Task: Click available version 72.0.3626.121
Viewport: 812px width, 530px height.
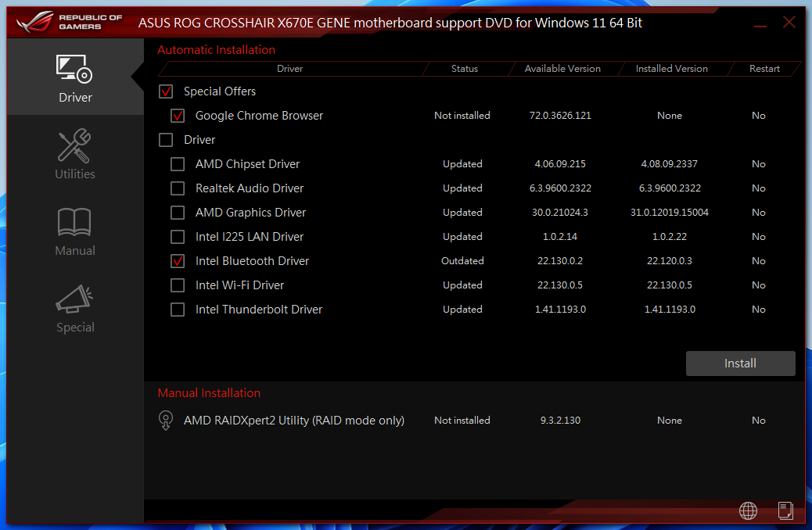Action: [560, 116]
